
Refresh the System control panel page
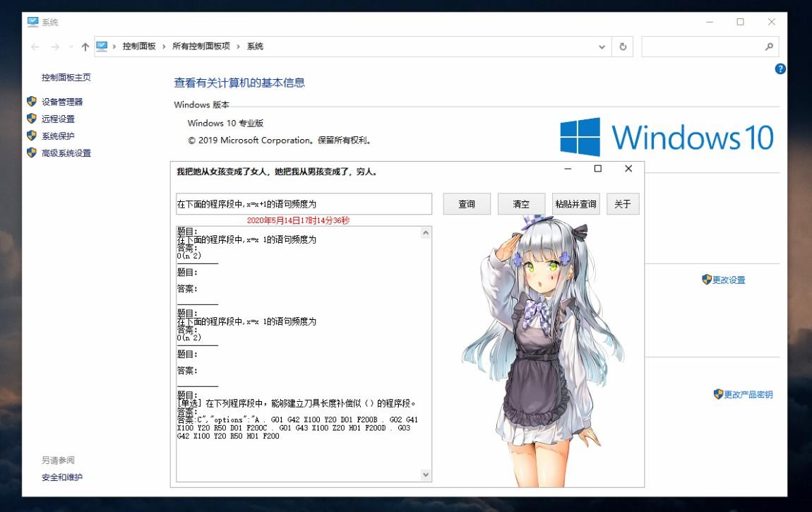click(623, 47)
